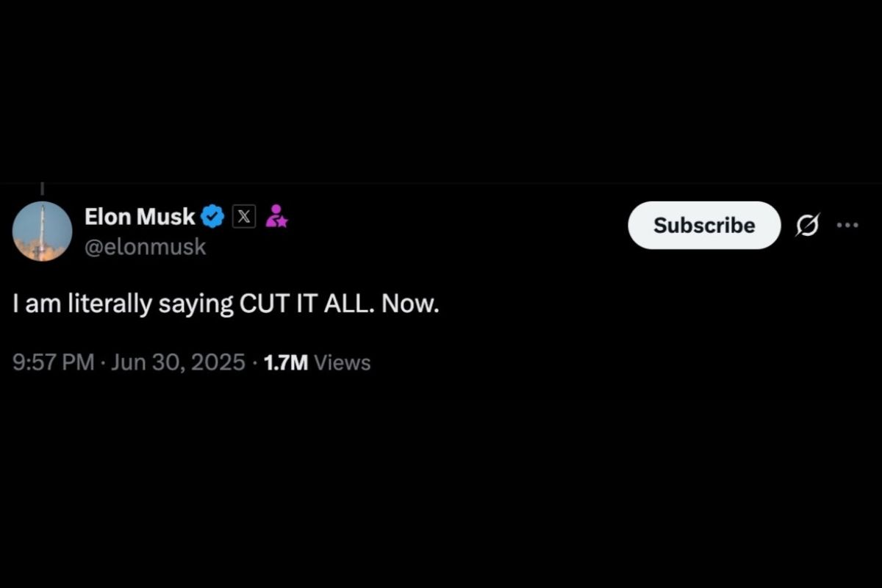
Task: Click the Subscribe button
Action: 703,226
